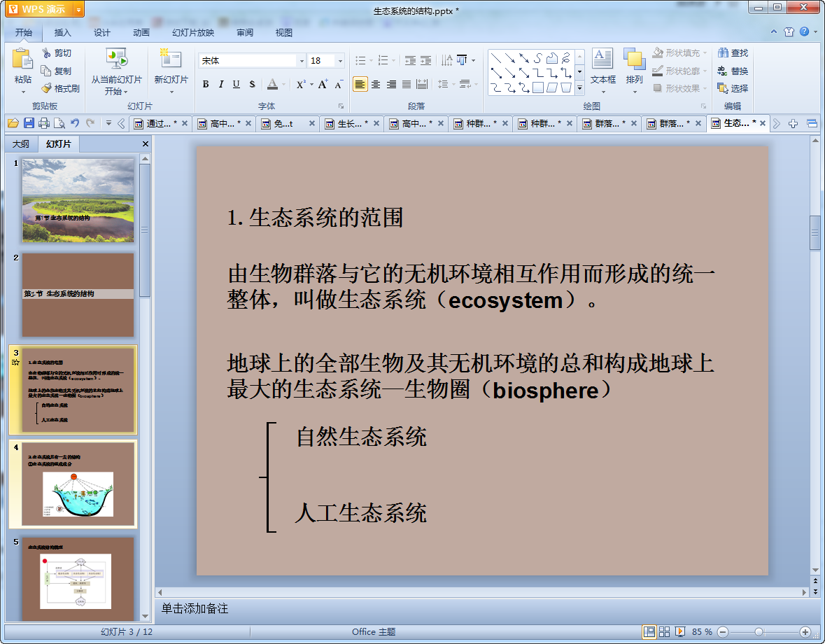Click the Cut (剪切) scissors icon

pos(46,52)
